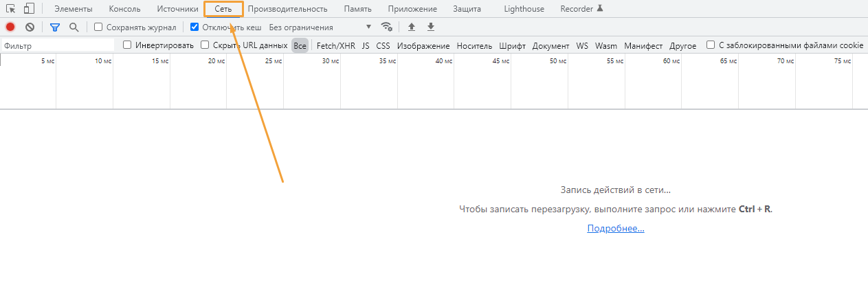
Task: Open the network search magnifier
Action: click(74, 27)
